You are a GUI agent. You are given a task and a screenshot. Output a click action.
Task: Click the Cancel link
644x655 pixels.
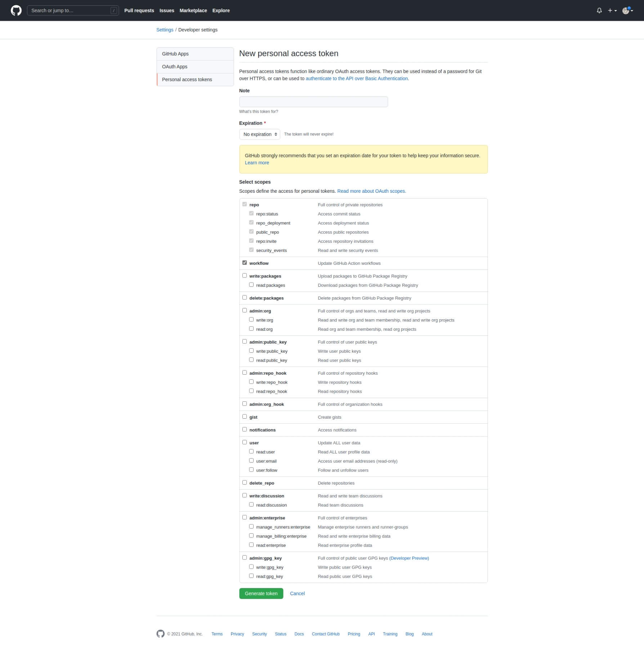tap(297, 593)
